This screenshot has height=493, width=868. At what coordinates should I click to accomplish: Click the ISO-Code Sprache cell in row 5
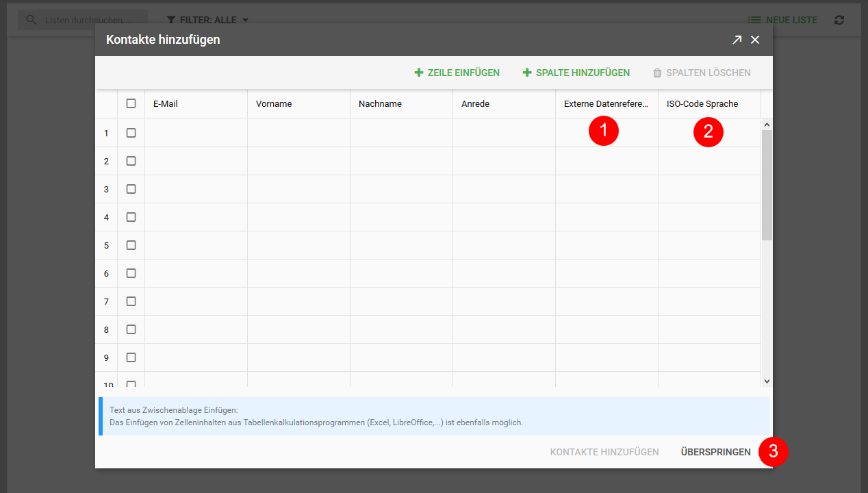click(x=710, y=245)
